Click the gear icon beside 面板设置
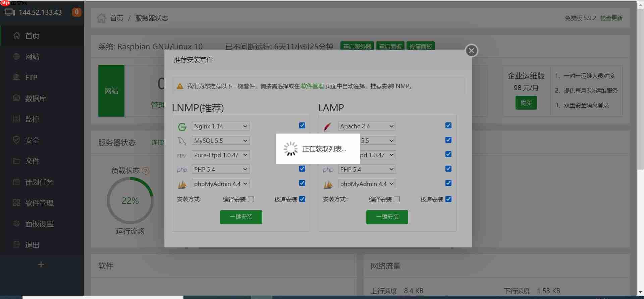 pyautogui.click(x=16, y=224)
